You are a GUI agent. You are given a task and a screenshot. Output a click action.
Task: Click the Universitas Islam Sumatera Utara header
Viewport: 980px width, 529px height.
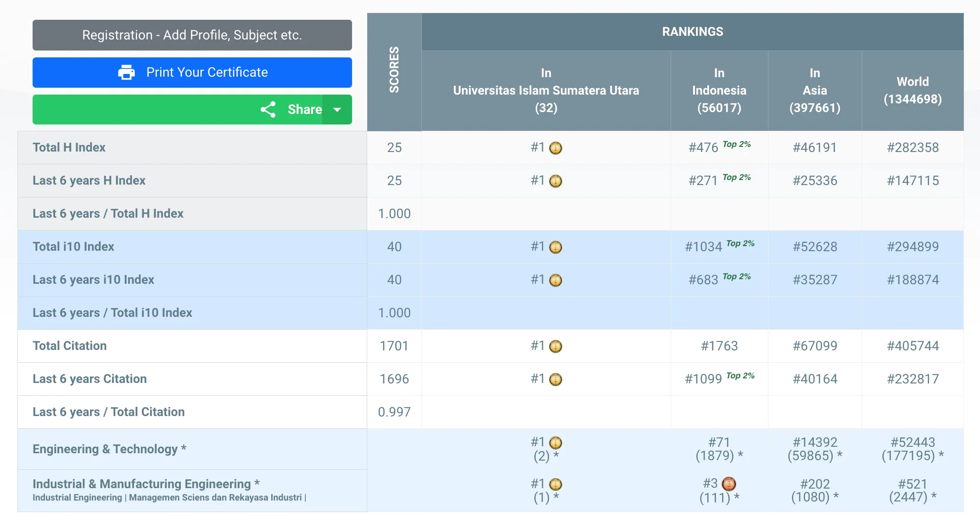[x=546, y=90]
